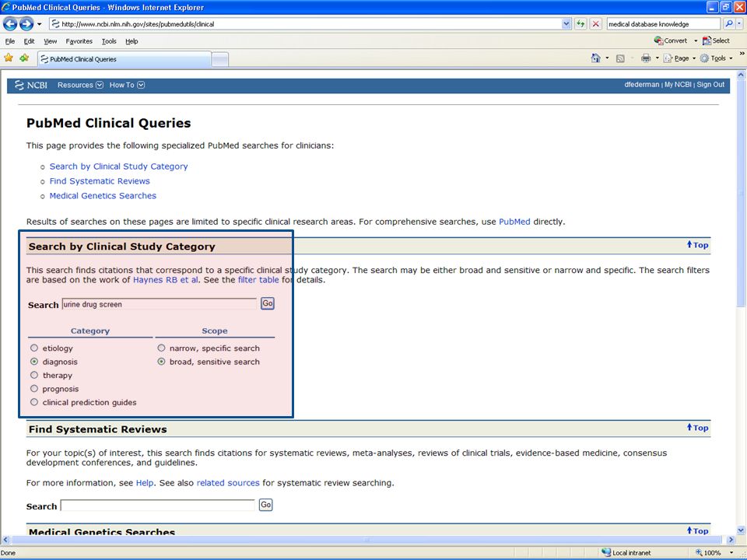Expand the Print options dropdown arrow

pos(657,58)
